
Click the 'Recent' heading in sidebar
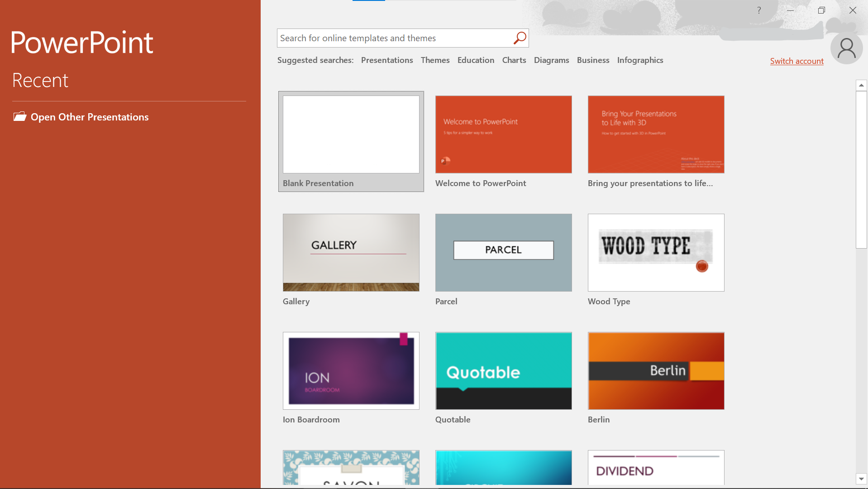tap(40, 81)
